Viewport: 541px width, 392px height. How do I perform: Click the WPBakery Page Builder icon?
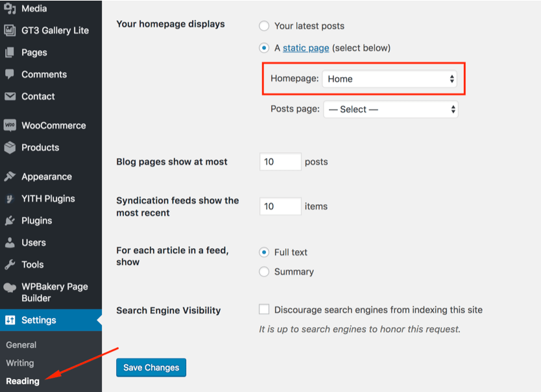pyautogui.click(x=10, y=287)
